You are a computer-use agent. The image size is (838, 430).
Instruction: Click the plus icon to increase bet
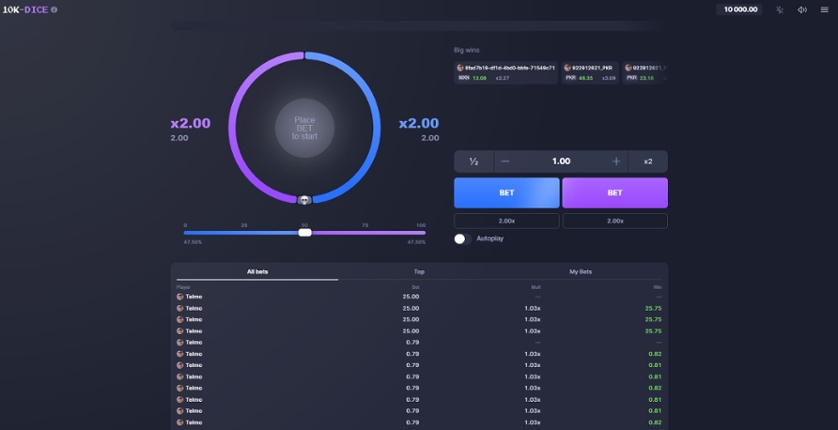616,161
